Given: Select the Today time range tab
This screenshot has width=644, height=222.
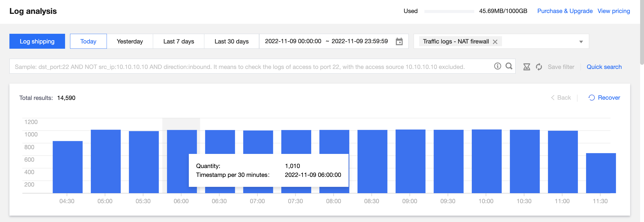Looking at the screenshot, I should coord(88,41).
